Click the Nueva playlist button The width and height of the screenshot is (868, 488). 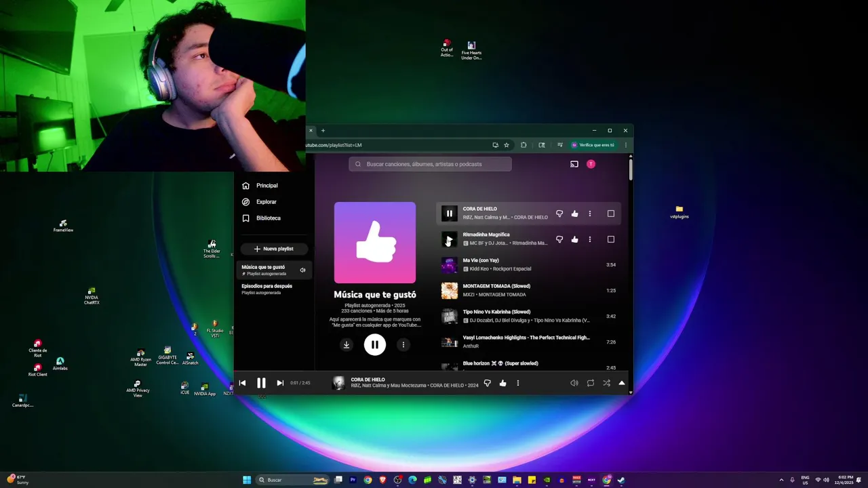(274, 249)
